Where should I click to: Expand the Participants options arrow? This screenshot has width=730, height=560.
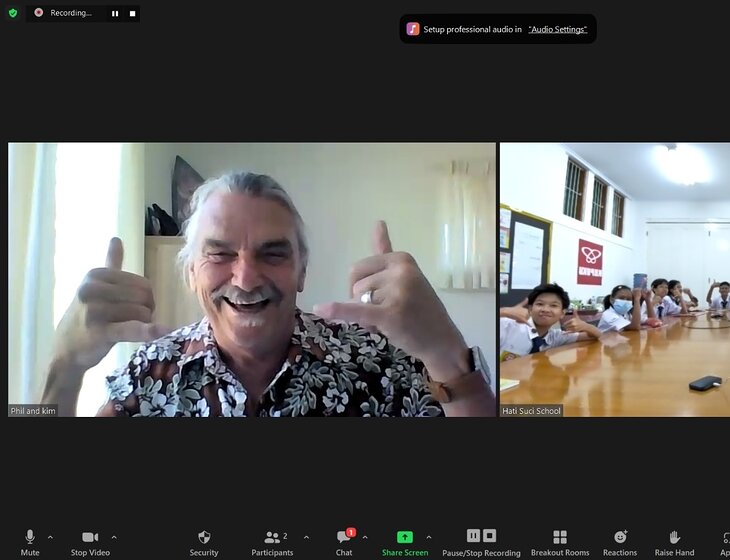306,537
